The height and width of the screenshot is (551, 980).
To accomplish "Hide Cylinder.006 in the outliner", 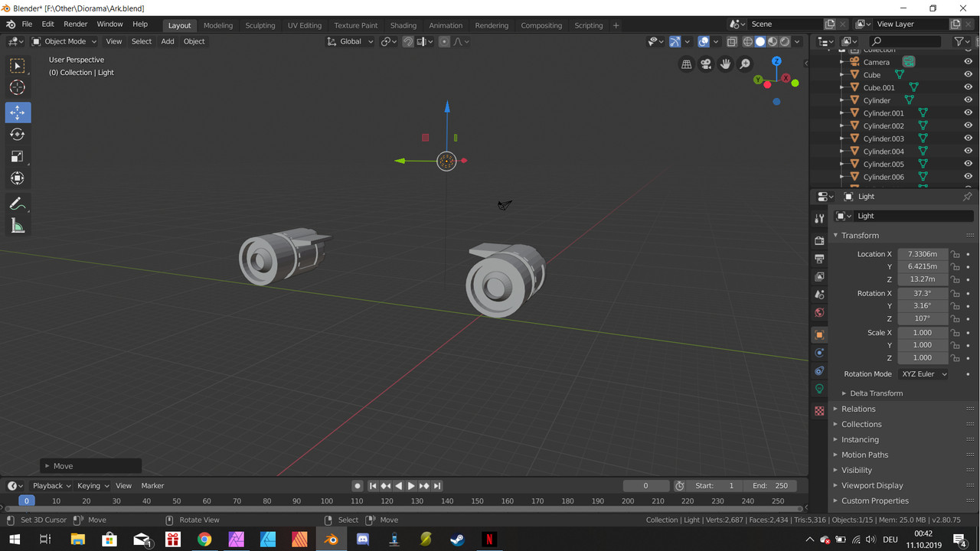I will (968, 177).
